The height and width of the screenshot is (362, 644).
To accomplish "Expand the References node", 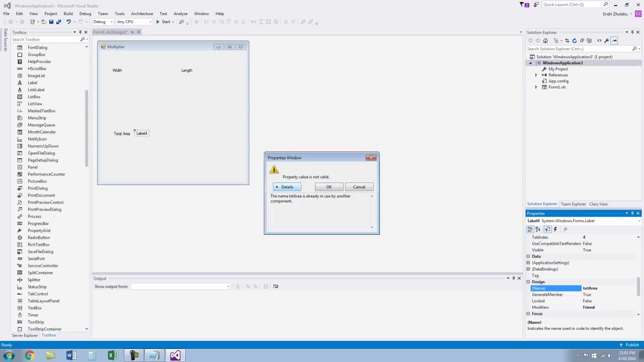I will pos(536,75).
